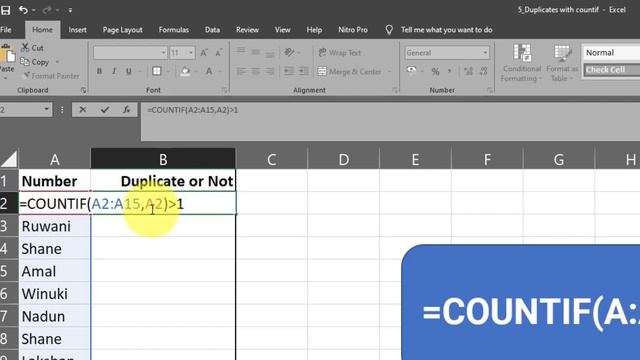Click the Merge & Center button
This screenshot has height=360, width=640.
point(350,71)
